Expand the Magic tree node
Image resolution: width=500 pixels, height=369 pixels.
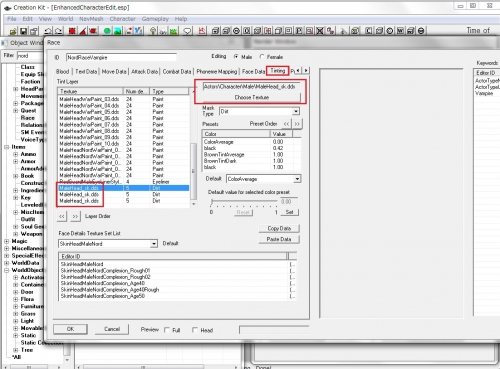tap(6, 241)
